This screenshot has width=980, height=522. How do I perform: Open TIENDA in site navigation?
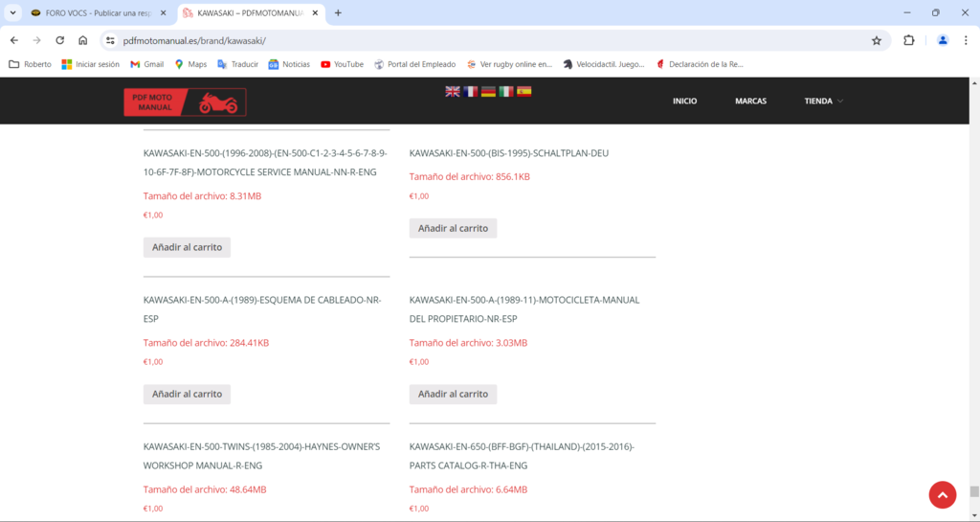pos(818,102)
